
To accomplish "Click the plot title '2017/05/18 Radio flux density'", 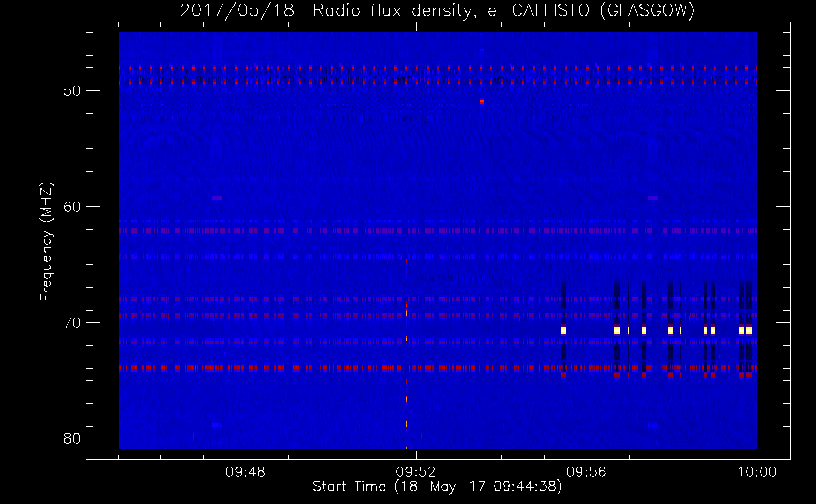I will pos(327,11).
